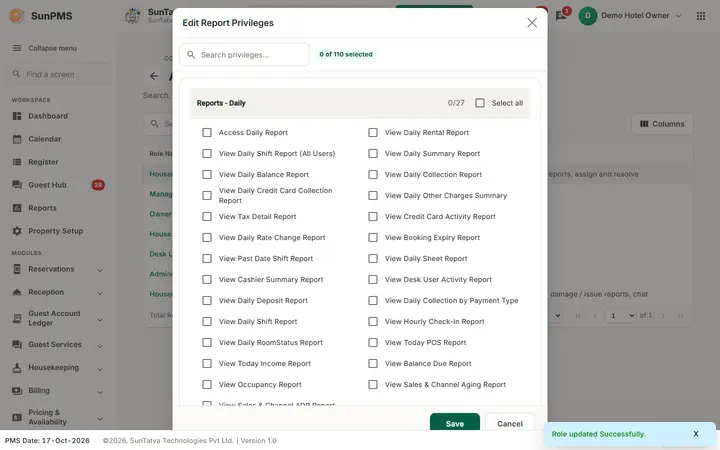Click the SunPMS logo
The width and height of the screenshot is (720, 450).
pyautogui.click(x=17, y=16)
